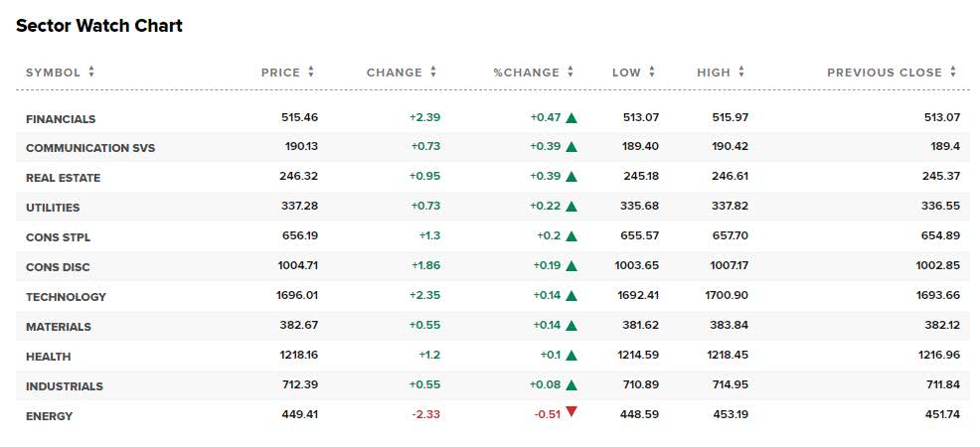Toggle sorting on the Change column arrows
The height and width of the screenshot is (447, 980).
pos(433,73)
